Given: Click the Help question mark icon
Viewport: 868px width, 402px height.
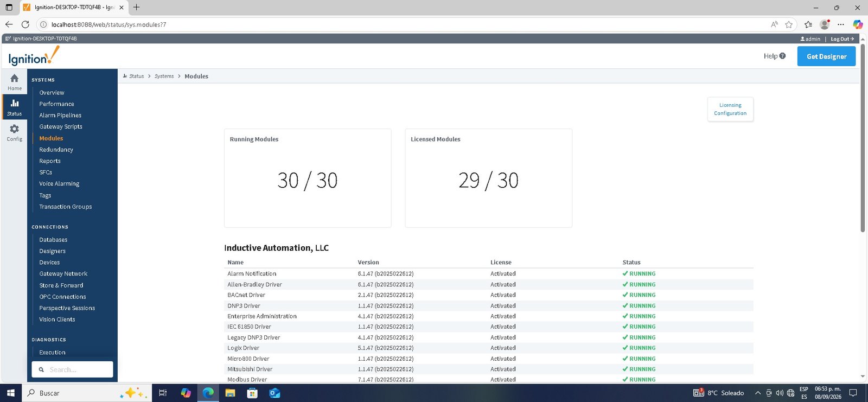Looking at the screenshot, I should pos(782,56).
